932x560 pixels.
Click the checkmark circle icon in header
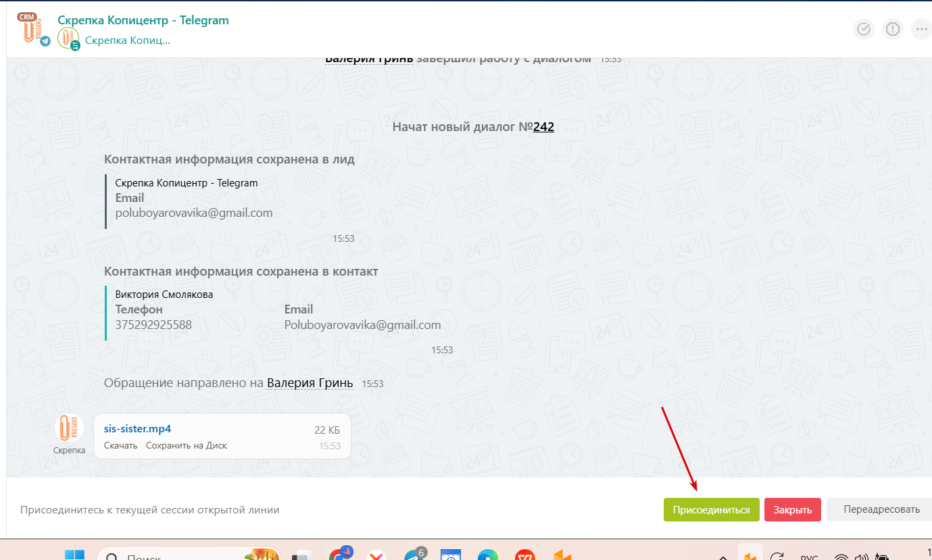pyautogui.click(x=864, y=29)
